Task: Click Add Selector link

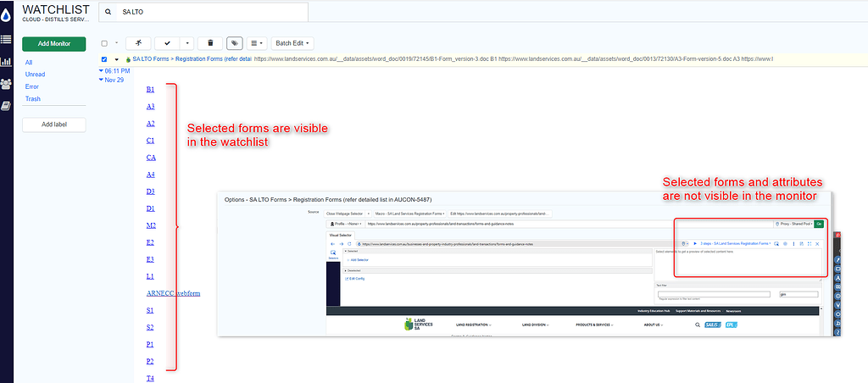Action: coord(357,259)
